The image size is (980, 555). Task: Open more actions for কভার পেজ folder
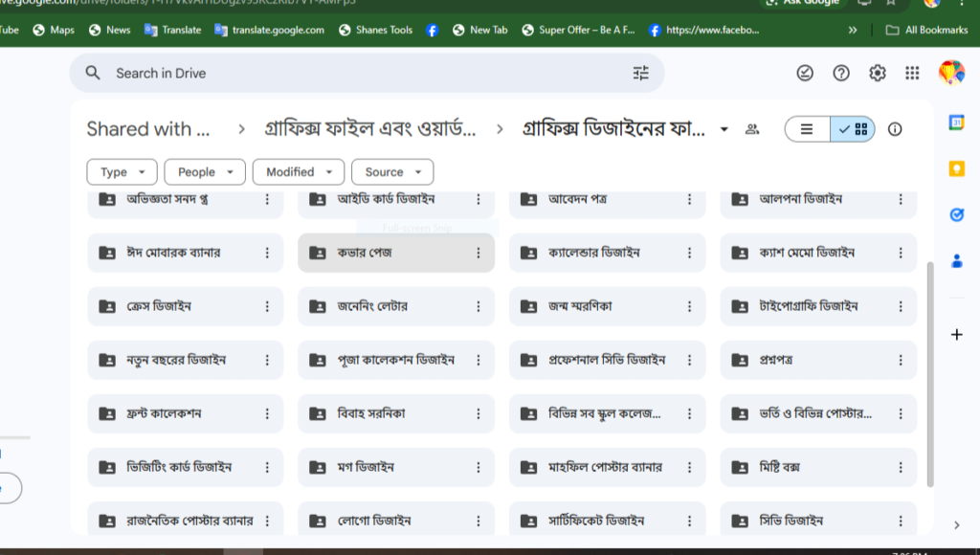pyautogui.click(x=479, y=253)
